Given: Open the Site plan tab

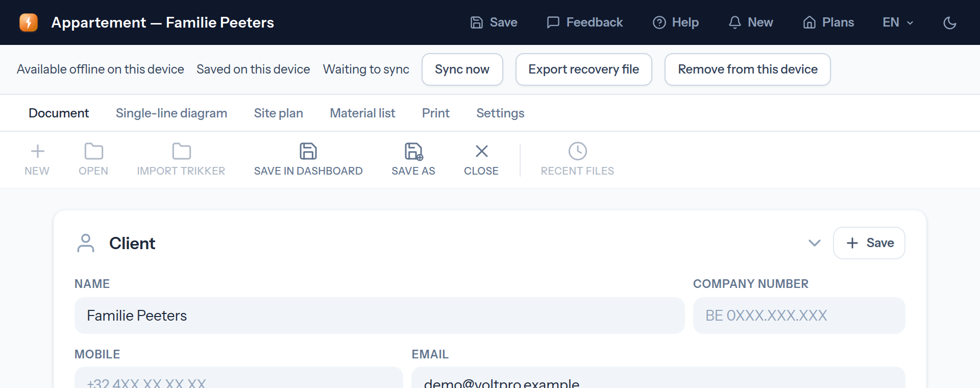Looking at the screenshot, I should (279, 113).
